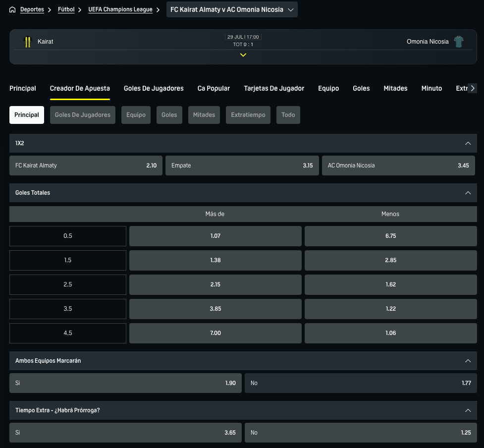
Task: Switch to the Principal top tab
Action: click(22, 88)
